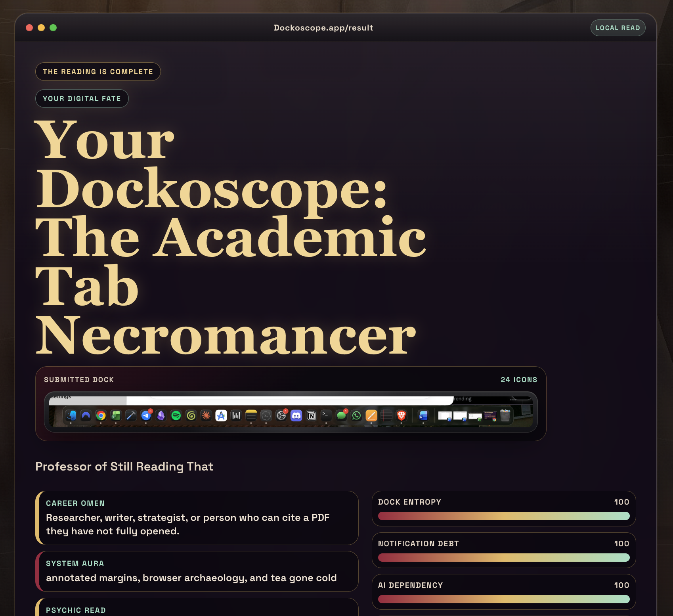Minimize the window using the yellow button
Screen dimensions: 673x616
41,28
